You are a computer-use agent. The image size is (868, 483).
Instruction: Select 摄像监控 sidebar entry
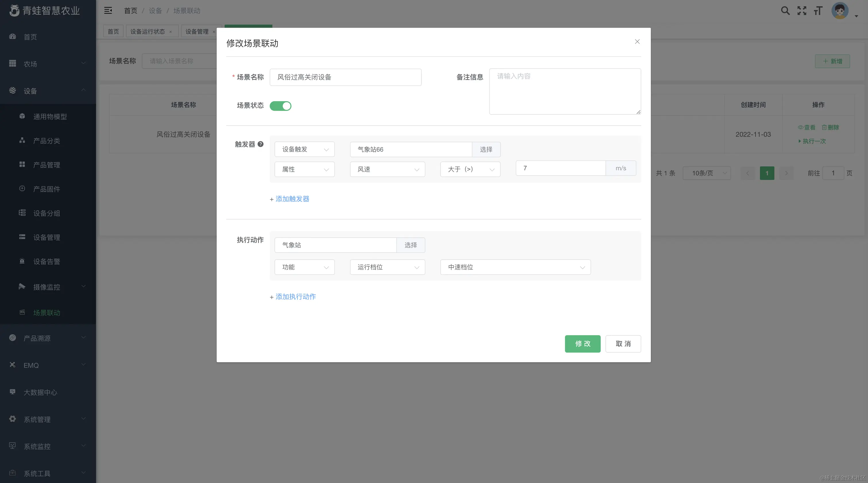46,287
